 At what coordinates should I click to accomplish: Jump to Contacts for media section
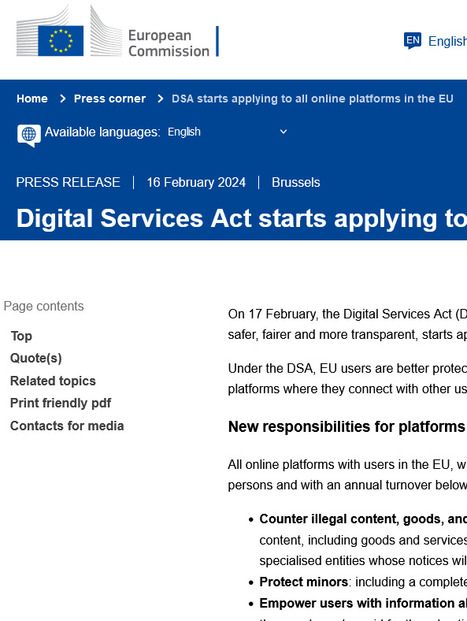point(67,426)
